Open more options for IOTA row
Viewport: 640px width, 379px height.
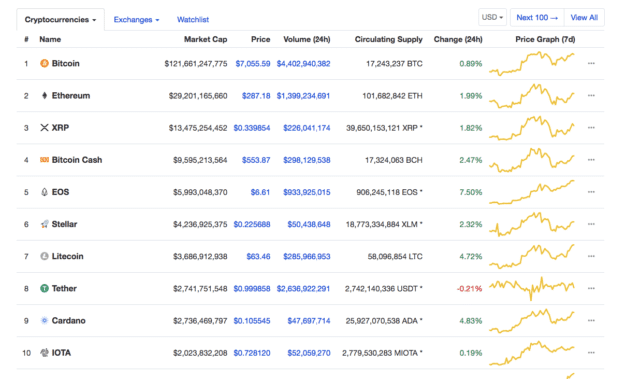tap(591, 352)
